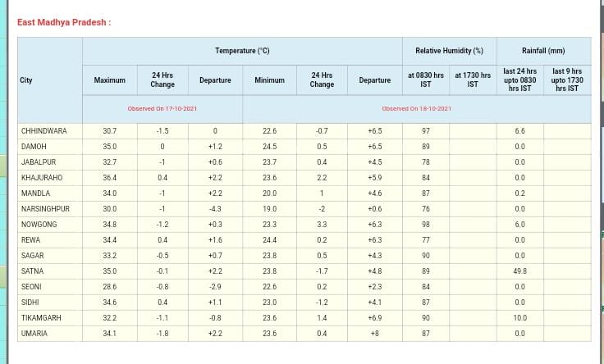Select the Rainfall (mm) header
604x364 pixels.
pyautogui.click(x=543, y=51)
